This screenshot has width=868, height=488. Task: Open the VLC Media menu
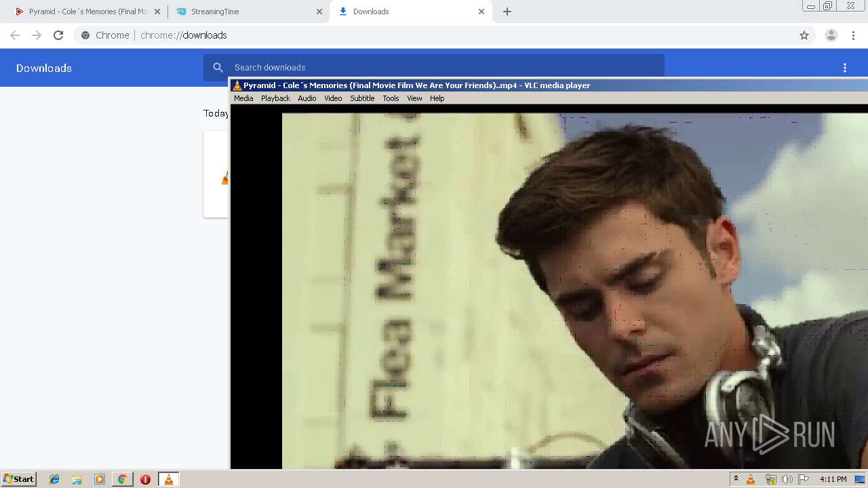(x=243, y=98)
